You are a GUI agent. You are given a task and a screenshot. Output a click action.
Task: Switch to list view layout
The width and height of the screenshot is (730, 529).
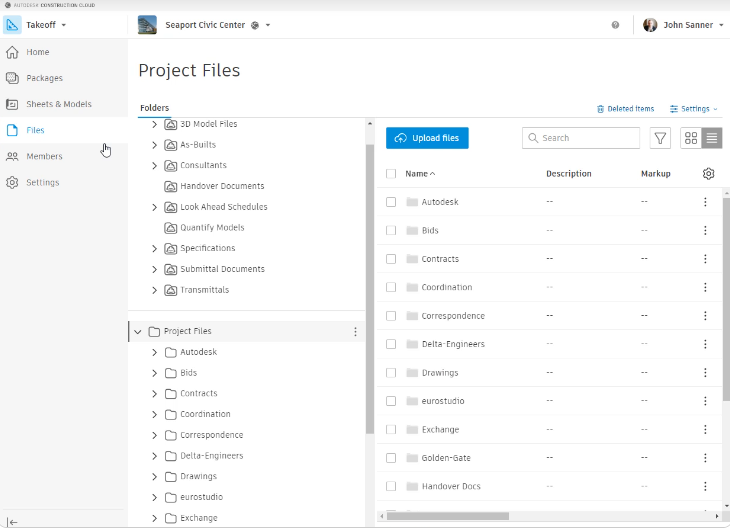pos(711,138)
